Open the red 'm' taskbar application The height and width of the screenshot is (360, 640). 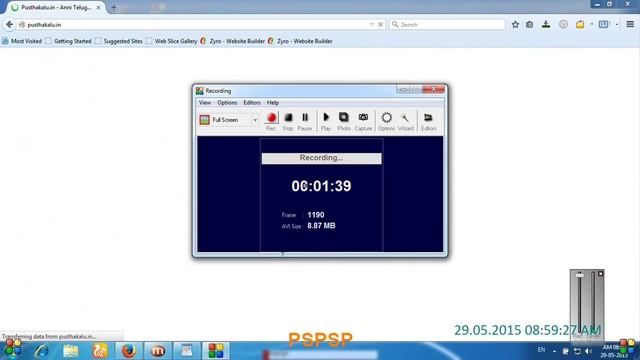point(158,351)
